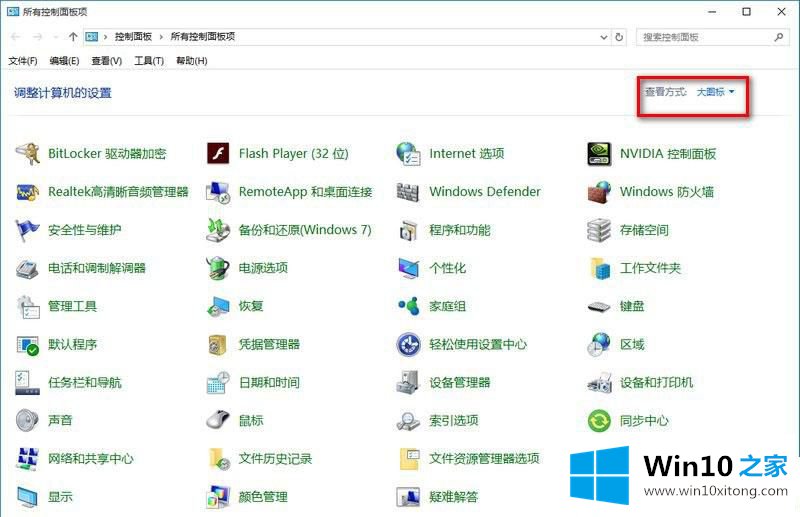800x517 pixels.
Task: Open the 查看(V) menu
Action: tap(107, 61)
